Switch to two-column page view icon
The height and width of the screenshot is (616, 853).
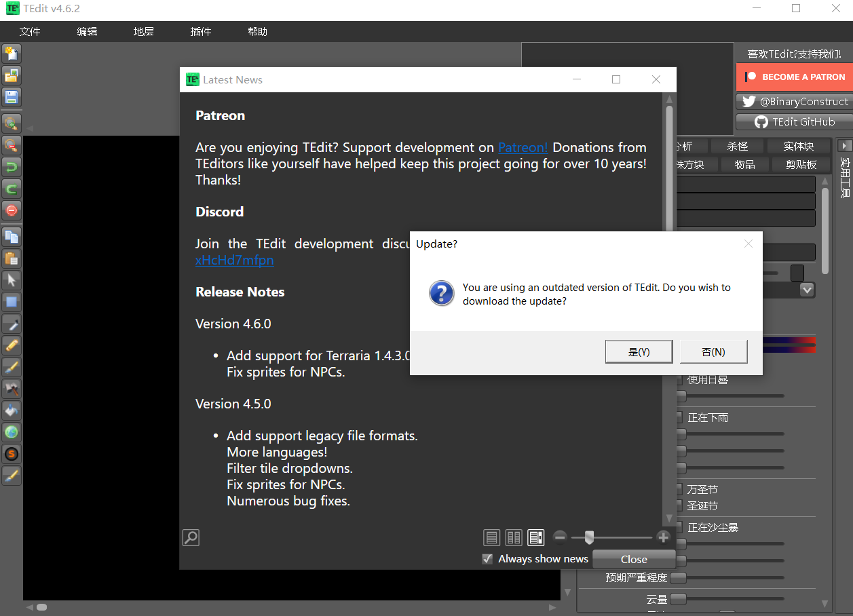[x=514, y=538]
